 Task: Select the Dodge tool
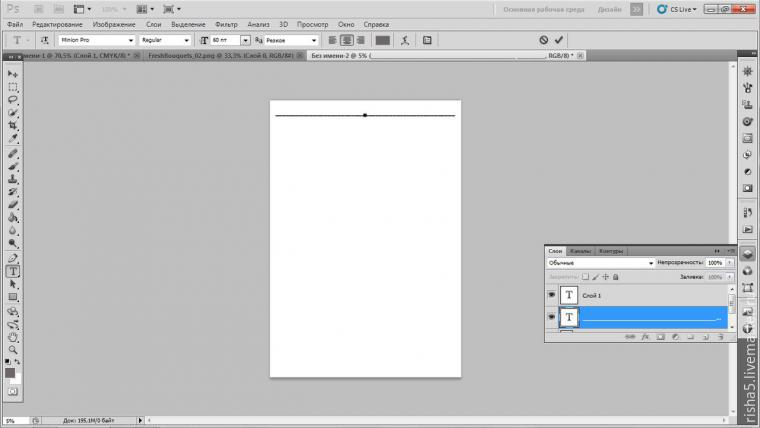(13, 243)
